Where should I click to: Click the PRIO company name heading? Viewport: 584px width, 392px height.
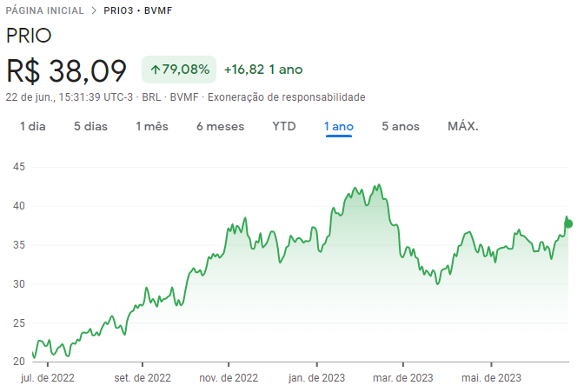29,36
